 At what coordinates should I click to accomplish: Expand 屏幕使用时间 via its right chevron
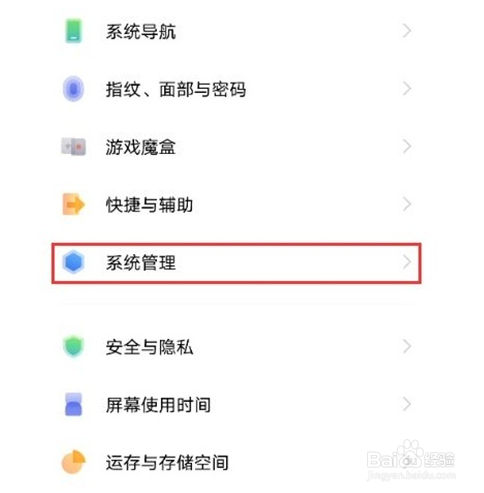coord(406,404)
